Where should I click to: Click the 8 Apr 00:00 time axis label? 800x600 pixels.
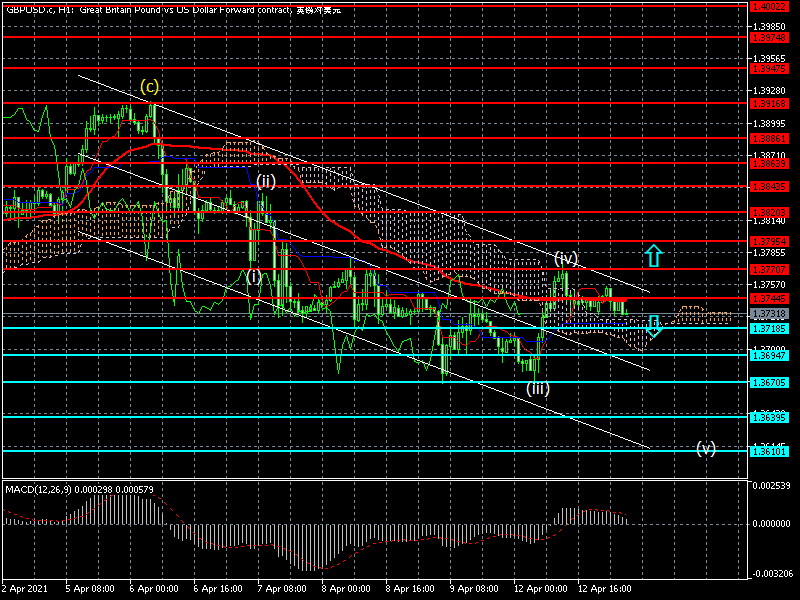(x=346, y=589)
